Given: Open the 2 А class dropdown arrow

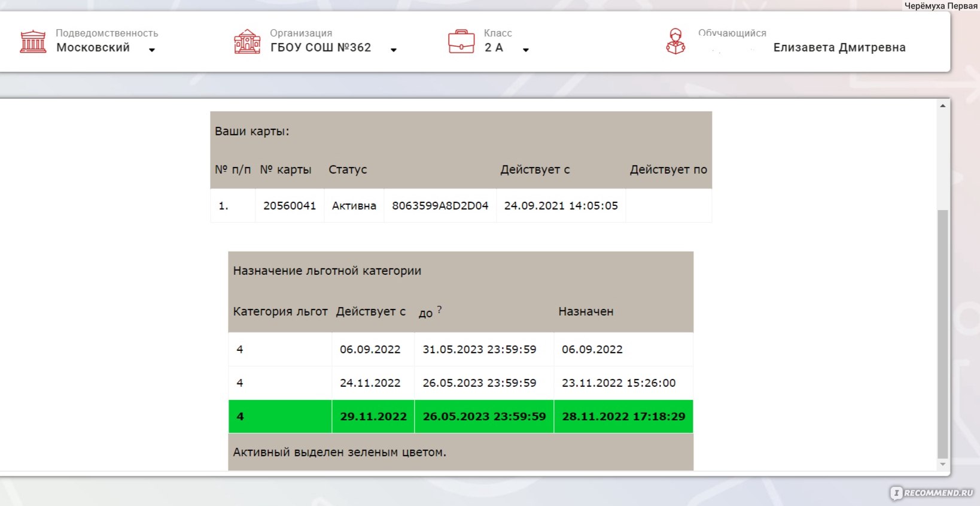Looking at the screenshot, I should pos(526,50).
